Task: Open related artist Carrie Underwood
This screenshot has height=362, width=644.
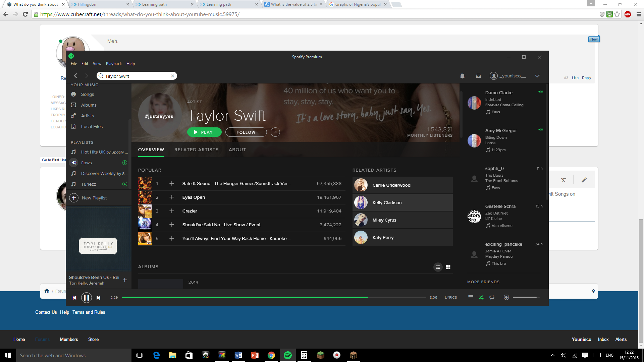Action: 402,185
